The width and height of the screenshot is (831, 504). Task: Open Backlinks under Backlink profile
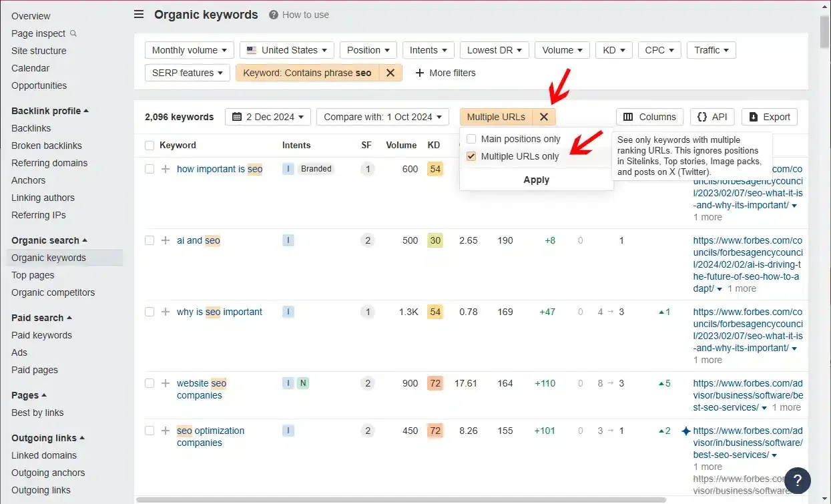(30, 128)
